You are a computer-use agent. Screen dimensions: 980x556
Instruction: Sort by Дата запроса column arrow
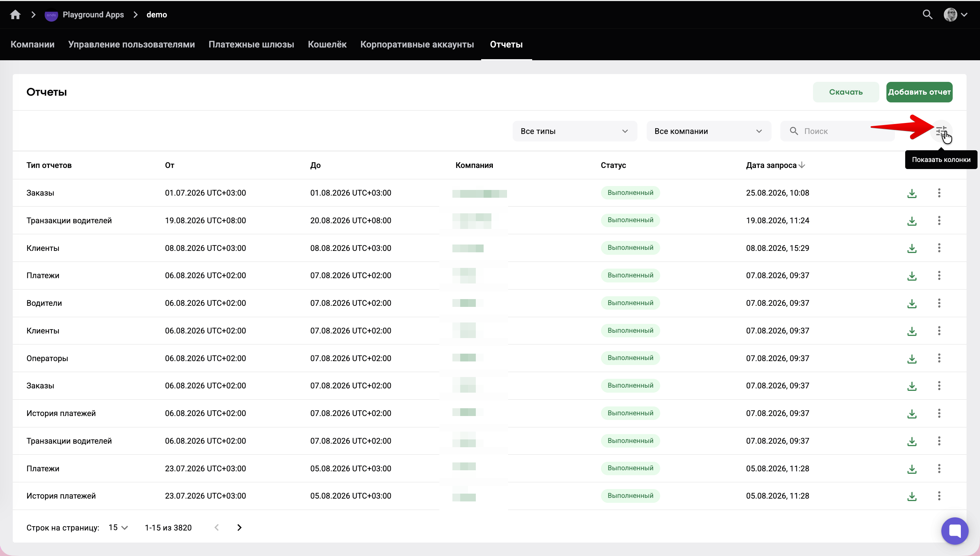coord(802,165)
